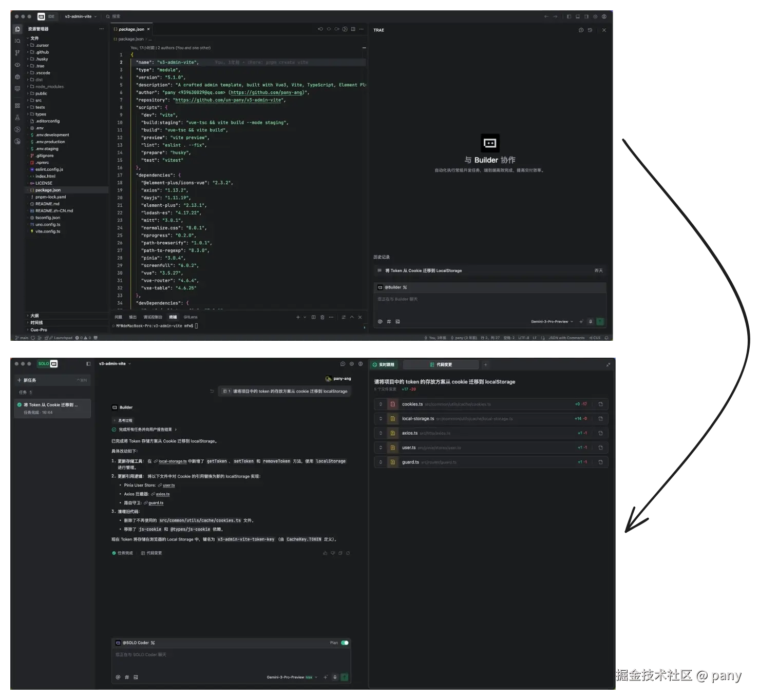Open history item 将 Token 从 Cookie 迁移到 LocalStorage
759x700 pixels.
click(x=490, y=270)
